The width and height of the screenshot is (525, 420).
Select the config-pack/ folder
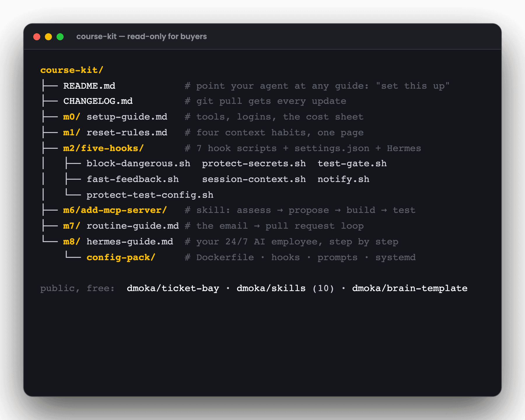121,257
